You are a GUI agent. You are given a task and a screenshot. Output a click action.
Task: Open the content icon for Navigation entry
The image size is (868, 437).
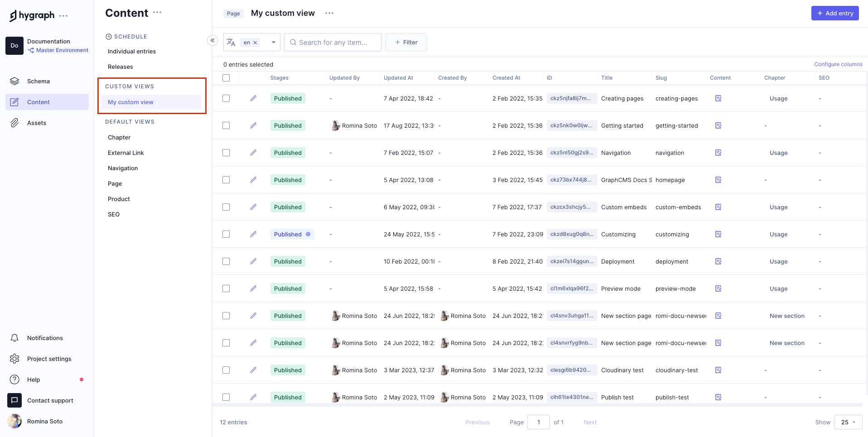click(x=718, y=153)
